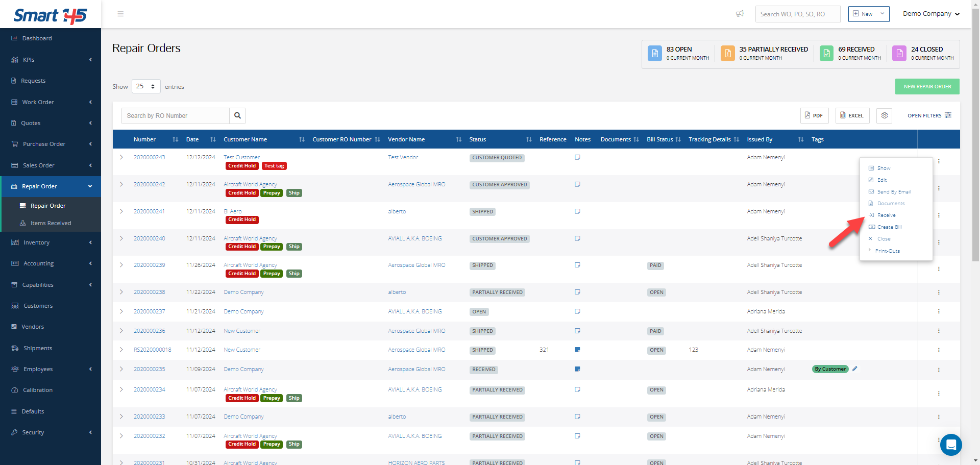
Task: Open Aerospace Global MRO vendor link in RO 2020000242
Action: (x=416, y=184)
